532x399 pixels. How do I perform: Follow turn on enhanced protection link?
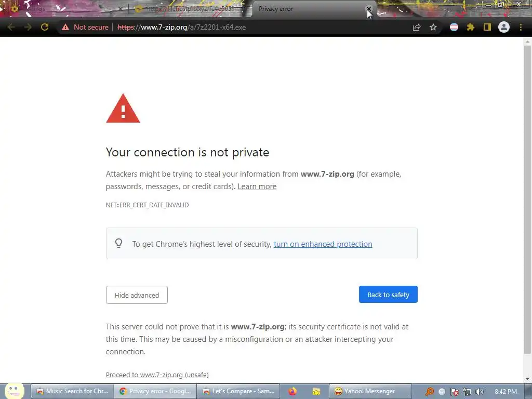(323, 244)
